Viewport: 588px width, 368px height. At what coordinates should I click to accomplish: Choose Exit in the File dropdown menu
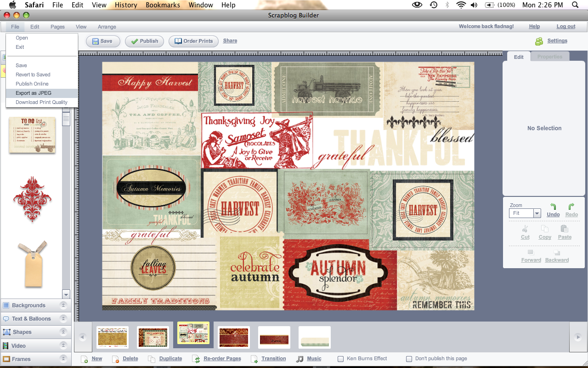(x=42, y=47)
